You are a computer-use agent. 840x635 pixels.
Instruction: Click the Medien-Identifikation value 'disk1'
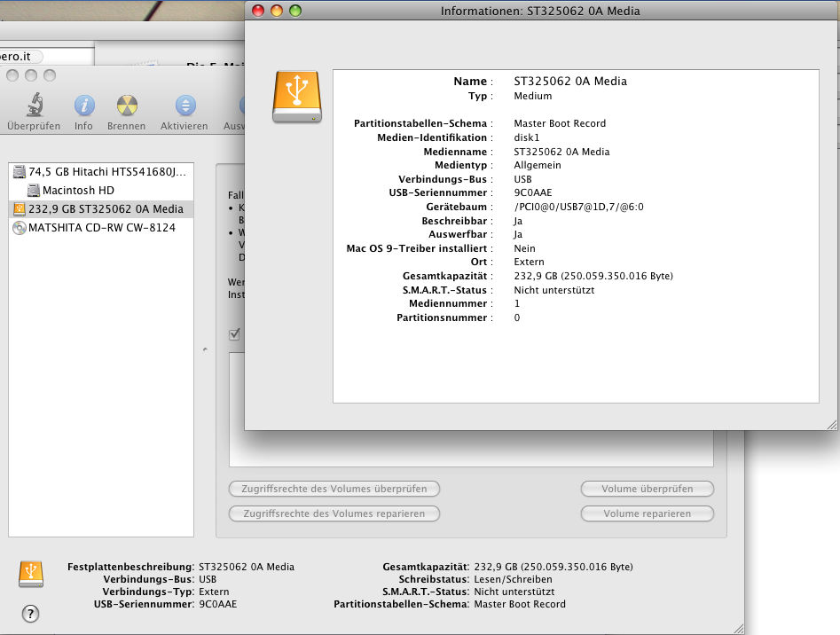coord(527,137)
